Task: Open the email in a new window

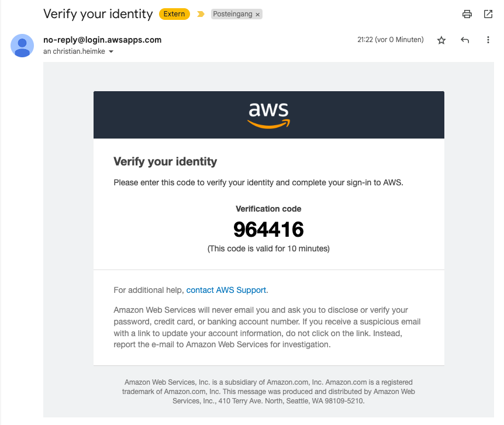Action: point(488,14)
